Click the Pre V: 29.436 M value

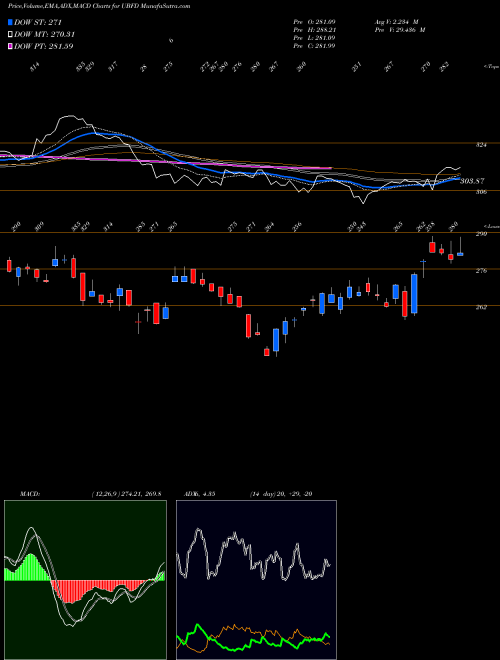coord(399,29)
